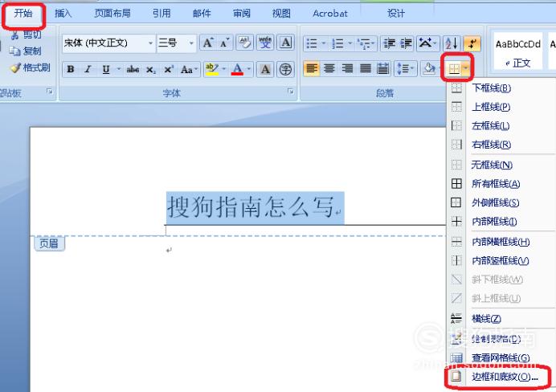
Task: Toggle bold formatting
Action: (x=71, y=69)
